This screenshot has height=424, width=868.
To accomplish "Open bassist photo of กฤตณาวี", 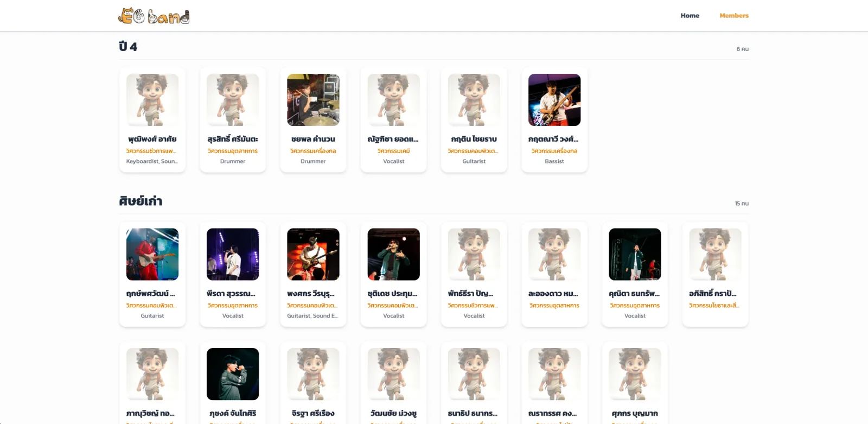I will [554, 100].
